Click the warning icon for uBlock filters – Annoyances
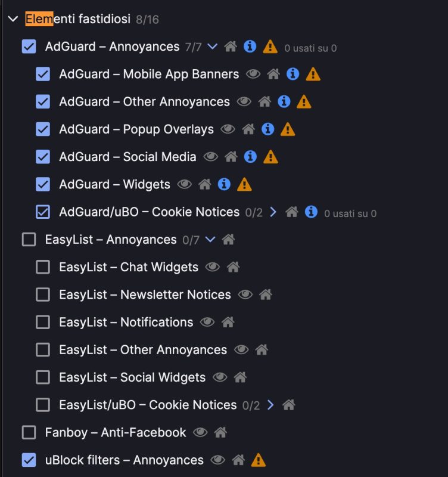 point(258,460)
